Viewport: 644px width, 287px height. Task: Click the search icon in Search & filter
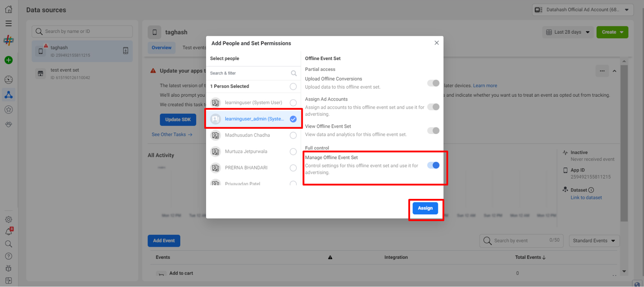coord(294,73)
